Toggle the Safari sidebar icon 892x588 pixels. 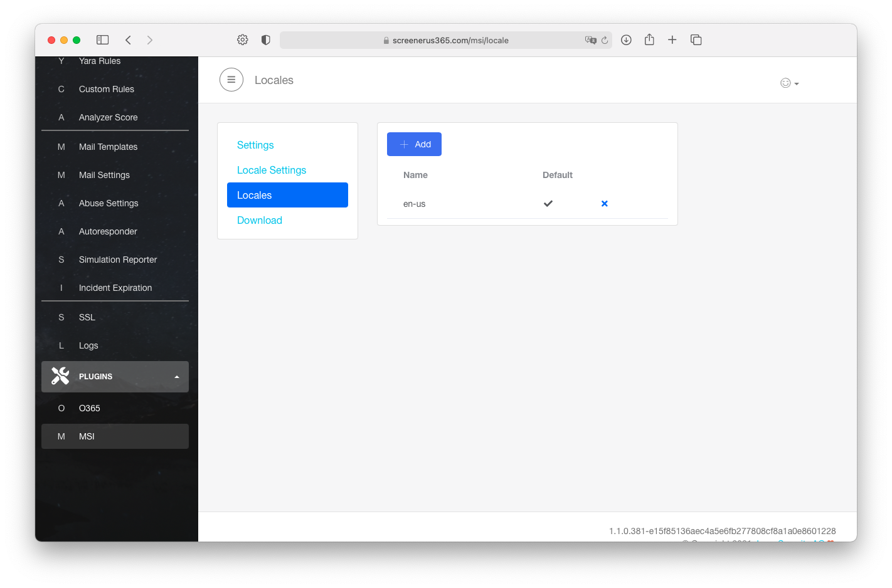(x=103, y=40)
